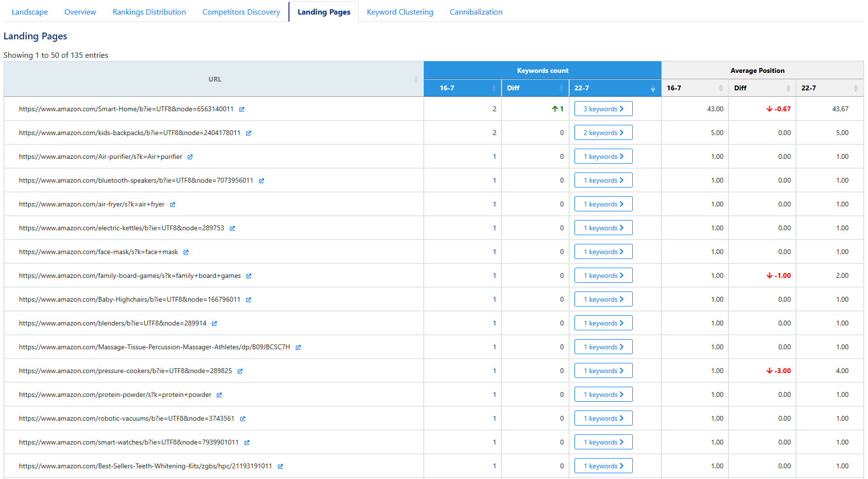The image size is (868, 479).
Task: Open external link icon for electric-kettles URL
Action: point(232,228)
